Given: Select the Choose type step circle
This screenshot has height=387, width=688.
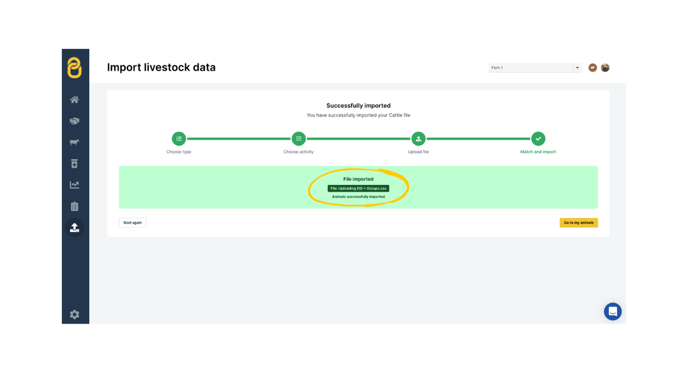Looking at the screenshot, I should 179,139.
